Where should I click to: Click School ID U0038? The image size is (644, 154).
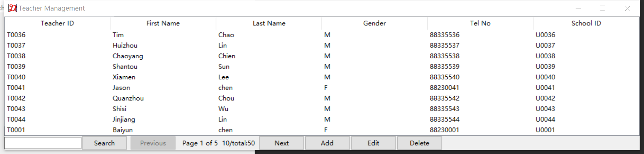pos(545,56)
